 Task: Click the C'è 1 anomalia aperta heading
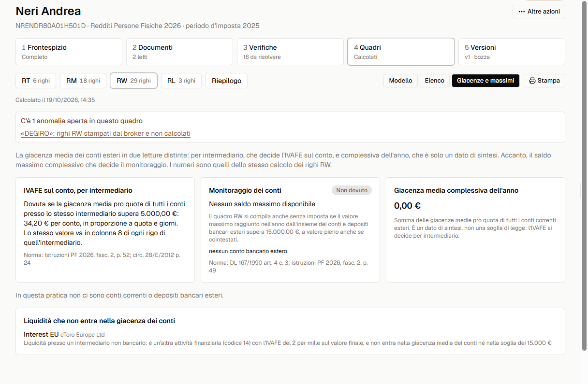pyautogui.click(x=82, y=121)
